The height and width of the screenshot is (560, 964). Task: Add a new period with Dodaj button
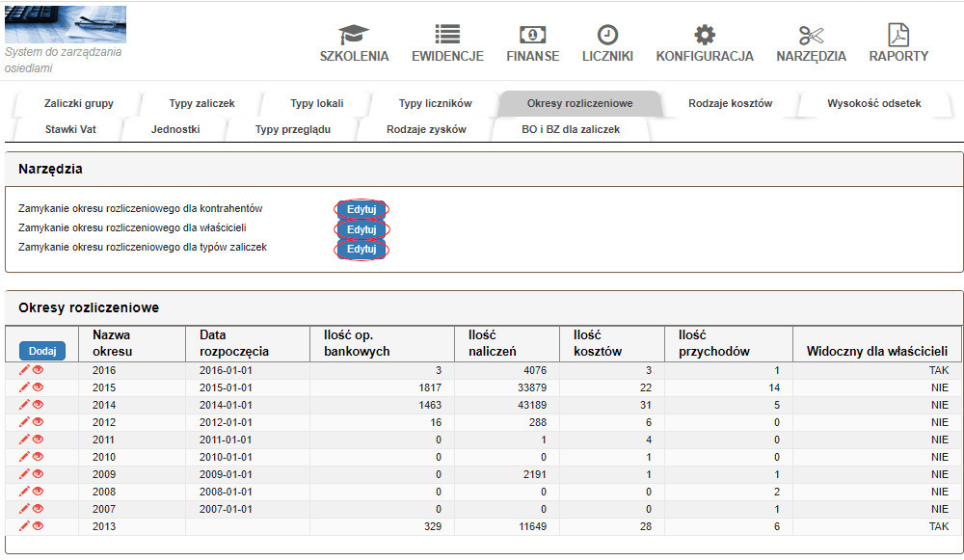pyautogui.click(x=42, y=351)
